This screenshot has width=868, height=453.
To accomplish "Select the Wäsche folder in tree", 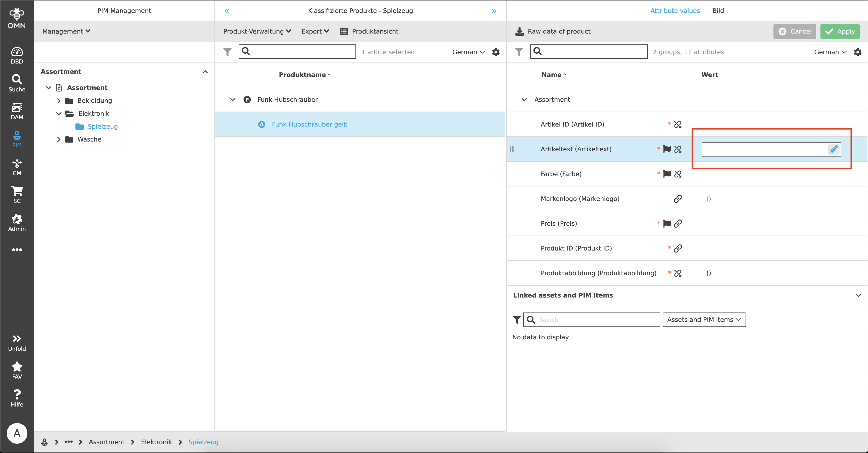I will (89, 139).
